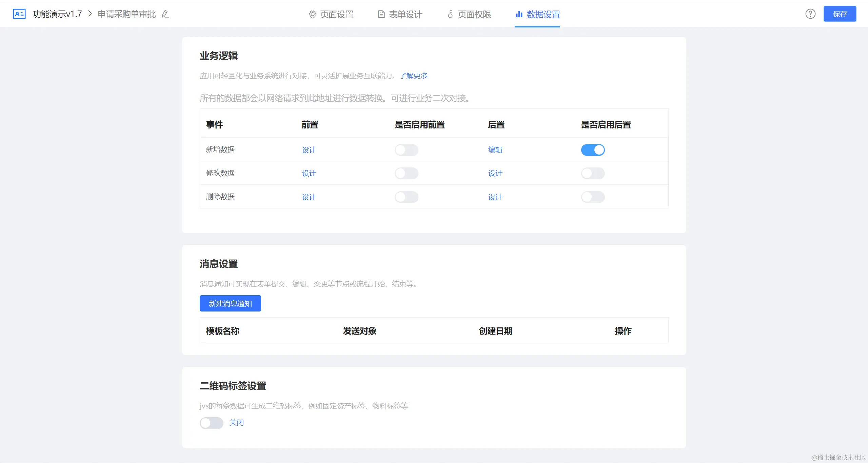
Task: Click 功能演示v1.7 breadcrumb
Action: click(x=57, y=14)
